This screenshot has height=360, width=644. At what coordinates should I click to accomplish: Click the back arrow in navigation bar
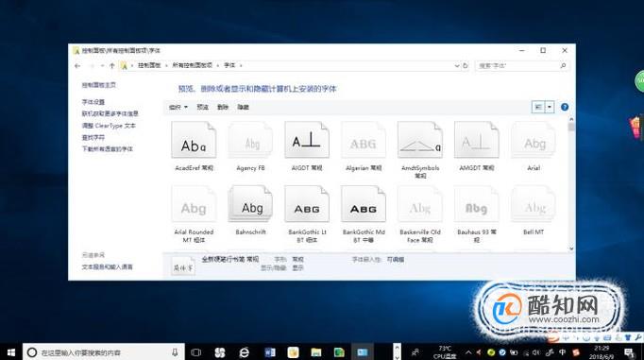click(77, 66)
